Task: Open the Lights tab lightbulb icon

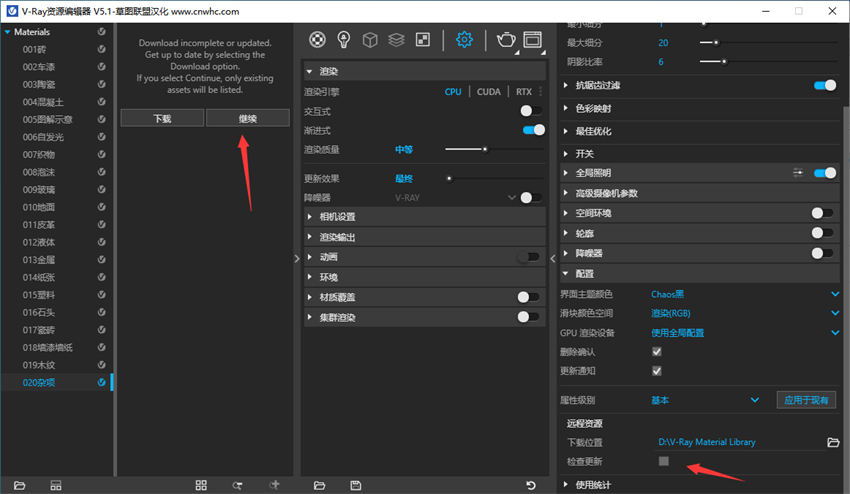Action: point(343,40)
